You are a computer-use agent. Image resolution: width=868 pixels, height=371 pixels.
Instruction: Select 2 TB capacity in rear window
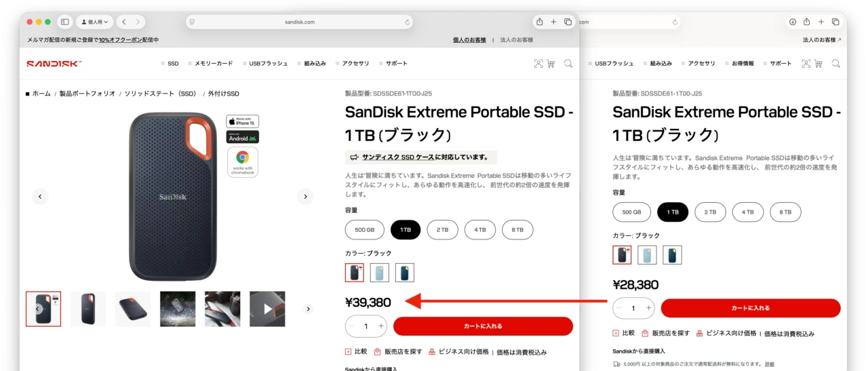pyautogui.click(x=710, y=212)
